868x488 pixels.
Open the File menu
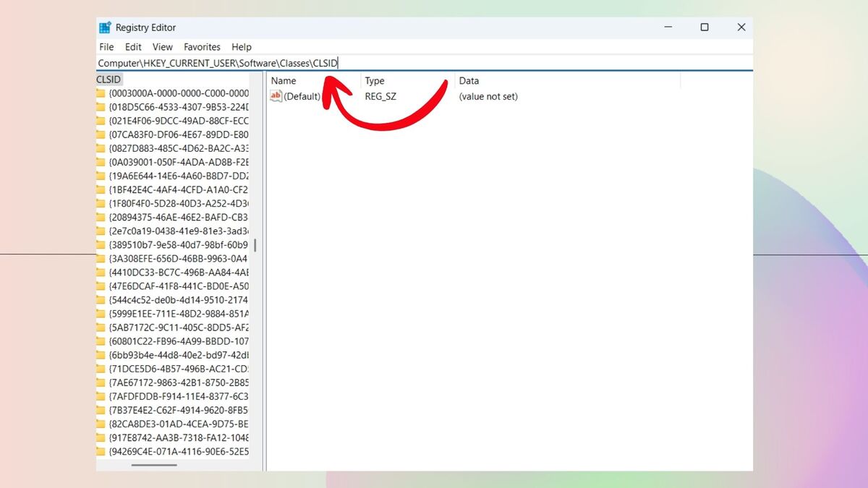click(106, 47)
